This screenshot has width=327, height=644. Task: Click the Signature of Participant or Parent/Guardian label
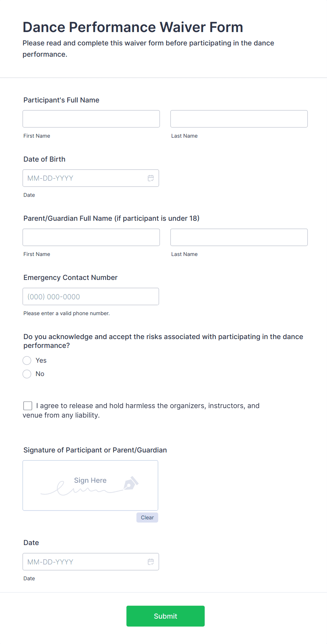(95, 450)
